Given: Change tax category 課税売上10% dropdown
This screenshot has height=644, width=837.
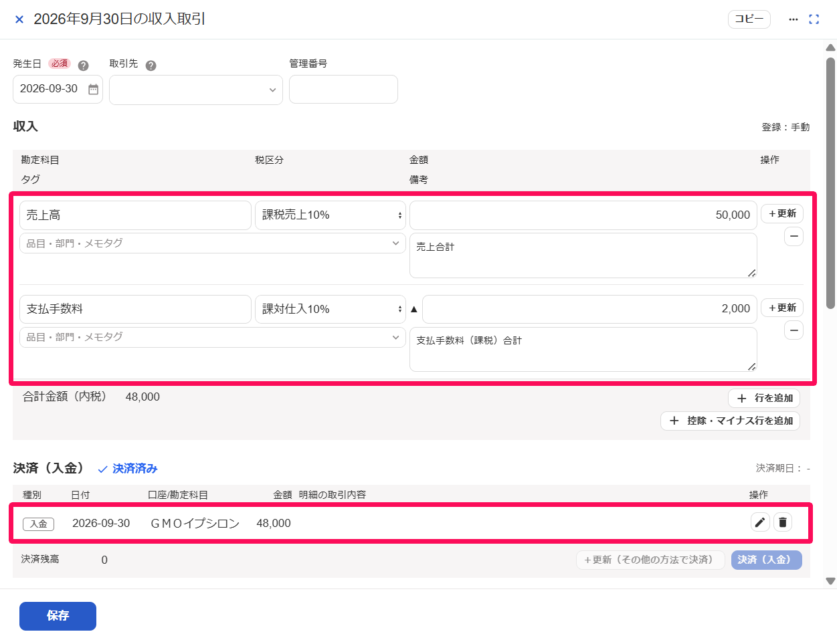Looking at the screenshot, I should pos(331,215).
